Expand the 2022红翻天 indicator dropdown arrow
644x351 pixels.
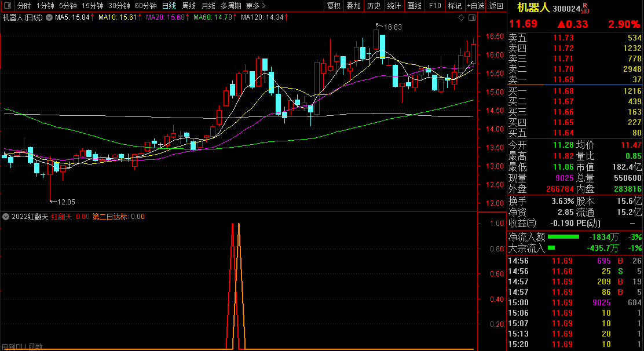pos(6,217)
